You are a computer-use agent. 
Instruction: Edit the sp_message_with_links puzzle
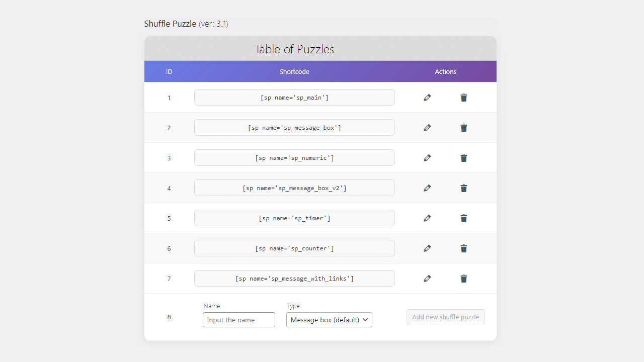coord(427,279)
